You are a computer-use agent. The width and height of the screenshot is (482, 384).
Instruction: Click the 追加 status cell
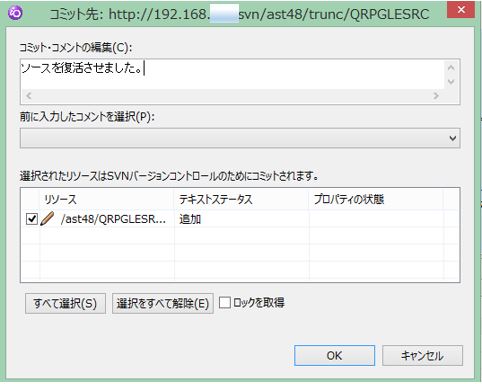click(190, 219)
